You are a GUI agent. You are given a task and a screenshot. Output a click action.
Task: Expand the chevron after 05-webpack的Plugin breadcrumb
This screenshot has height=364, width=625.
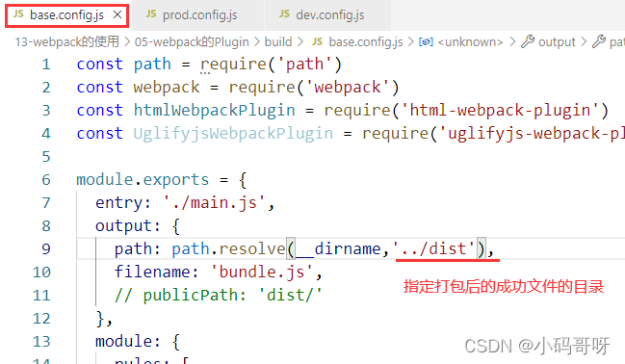(x=257, y=41)
